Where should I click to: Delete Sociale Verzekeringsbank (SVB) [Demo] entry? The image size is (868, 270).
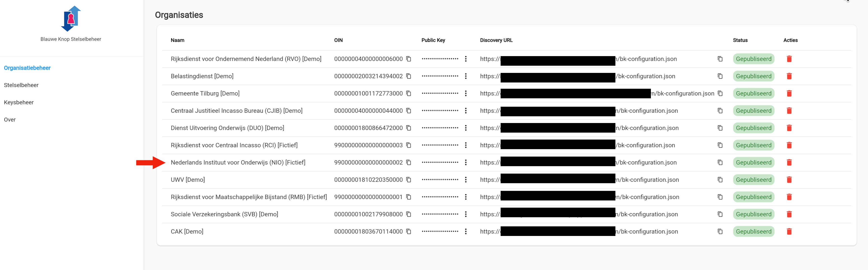point(789,214)
